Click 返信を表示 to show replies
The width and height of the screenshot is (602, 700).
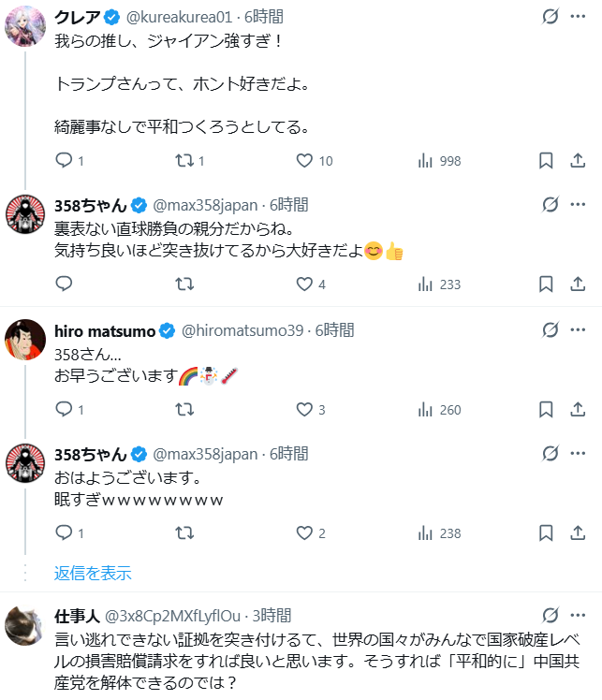pos(93,573)
